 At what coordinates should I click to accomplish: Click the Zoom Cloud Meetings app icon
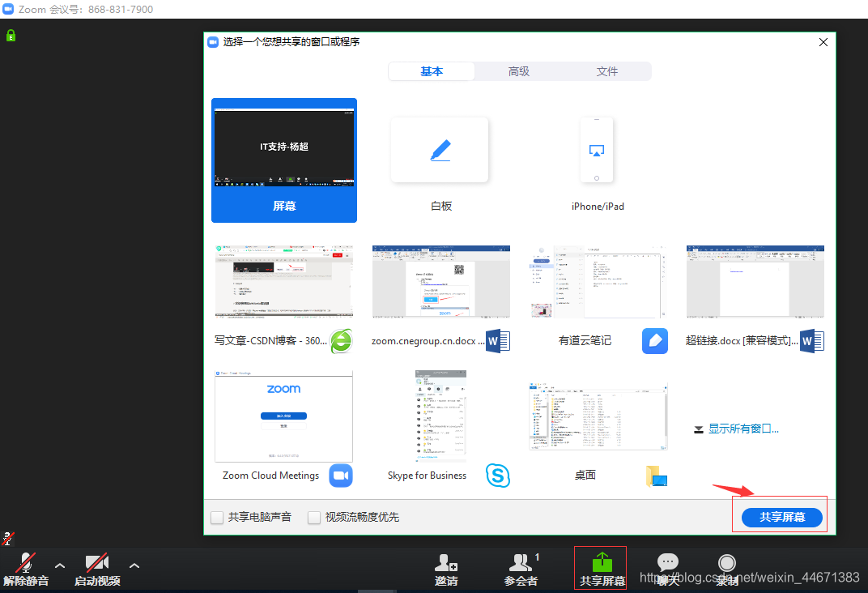pyautogui.click(x=341, y=476)
